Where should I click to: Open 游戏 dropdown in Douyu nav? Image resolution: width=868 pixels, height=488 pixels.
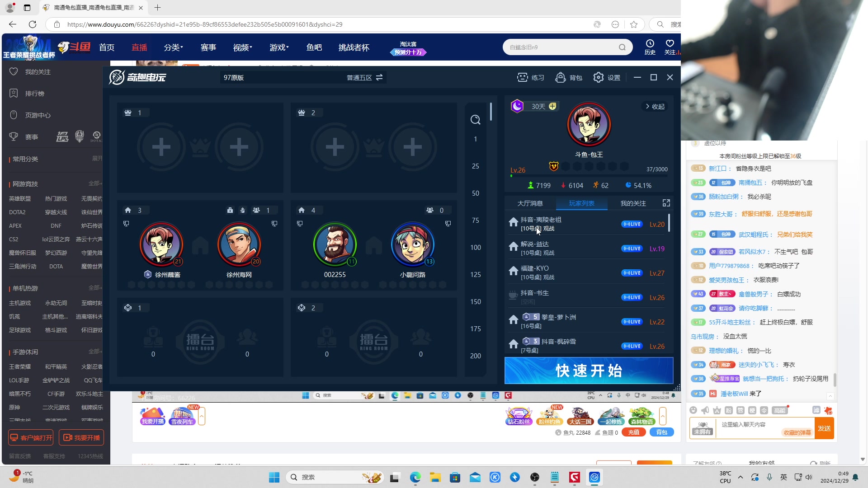(279, 47)
